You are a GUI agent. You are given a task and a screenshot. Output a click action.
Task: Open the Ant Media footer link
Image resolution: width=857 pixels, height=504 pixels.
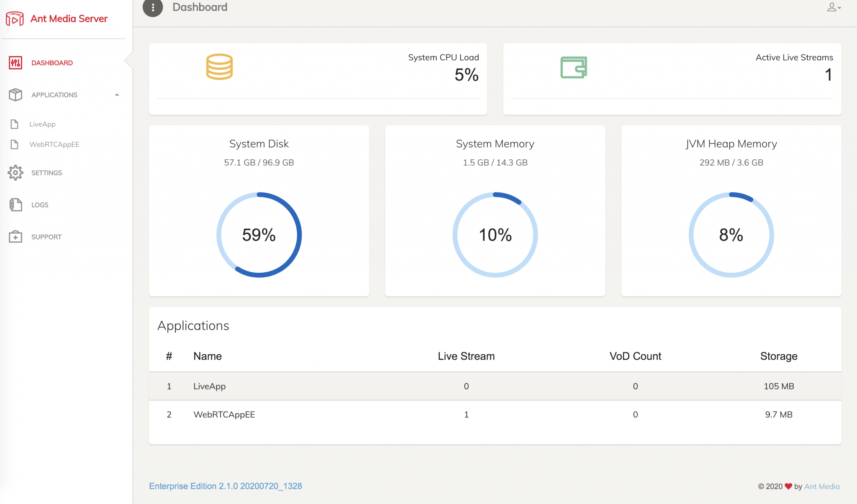click(821, 486)
